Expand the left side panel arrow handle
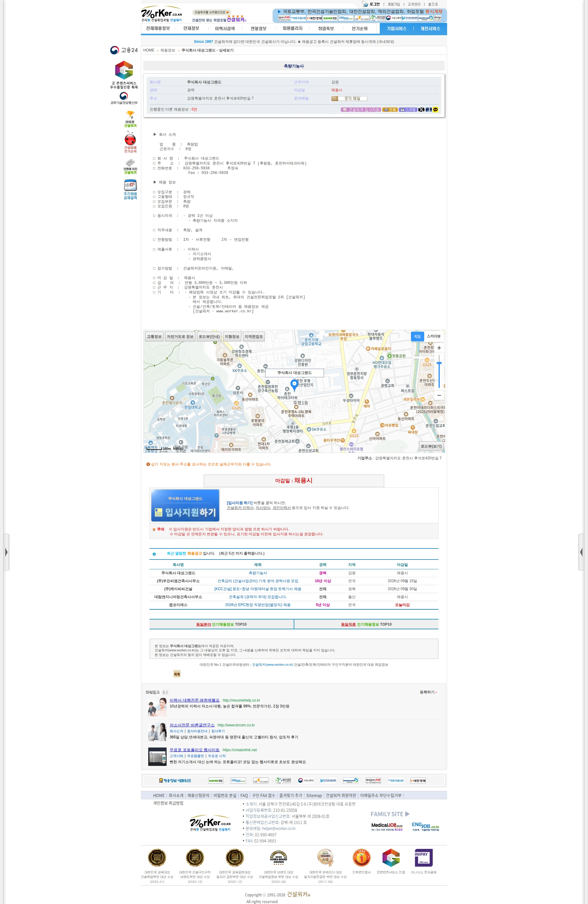Screen dimensions: 588x904 point(6,552)
